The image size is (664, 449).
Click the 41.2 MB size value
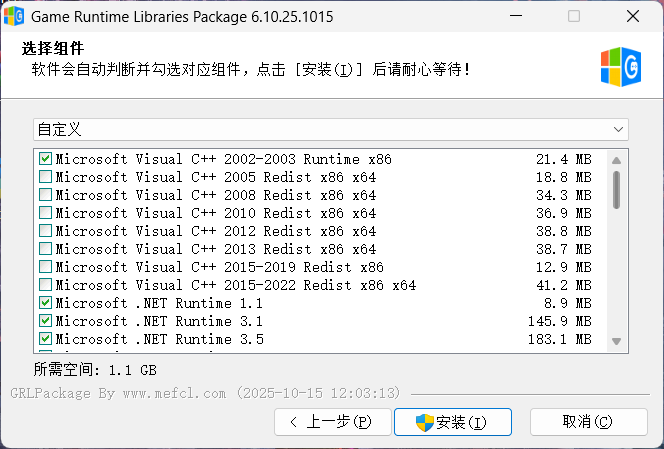(564, 285)
